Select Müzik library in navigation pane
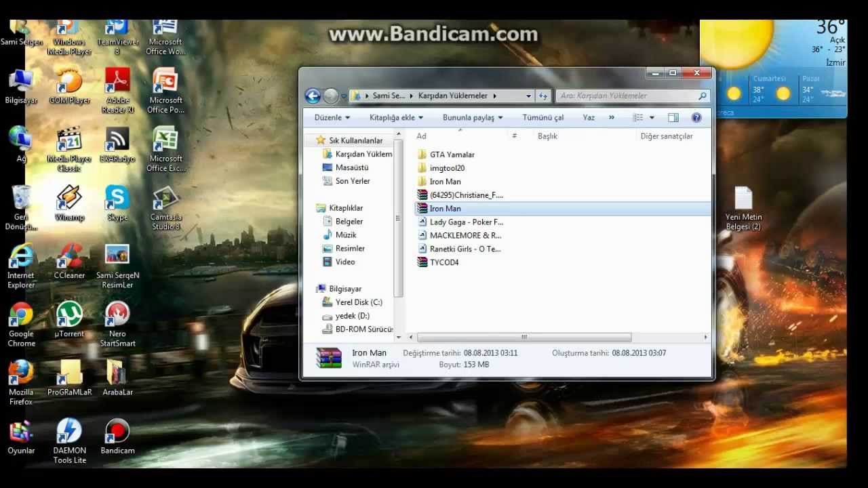The width and height of the screenshot is (868, 488). [x=345, y=235]
